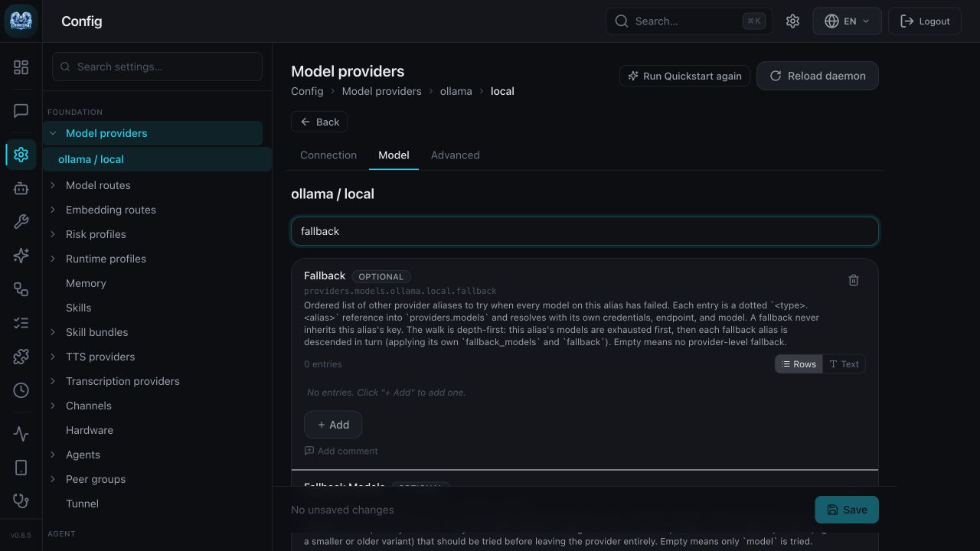
Task: Add a new fallback entry
Action: tap(333, 425)
